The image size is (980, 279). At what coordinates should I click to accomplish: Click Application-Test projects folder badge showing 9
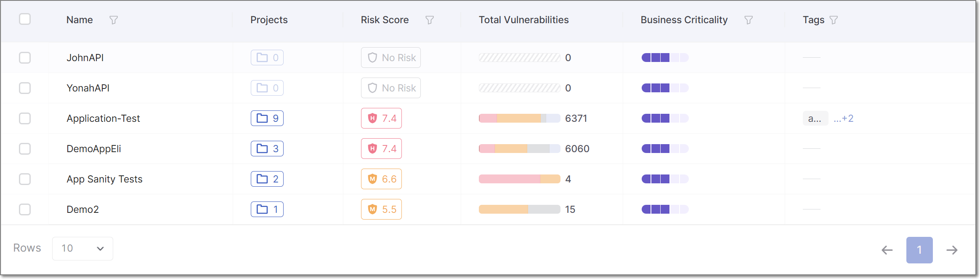click(x=267, y=118)
